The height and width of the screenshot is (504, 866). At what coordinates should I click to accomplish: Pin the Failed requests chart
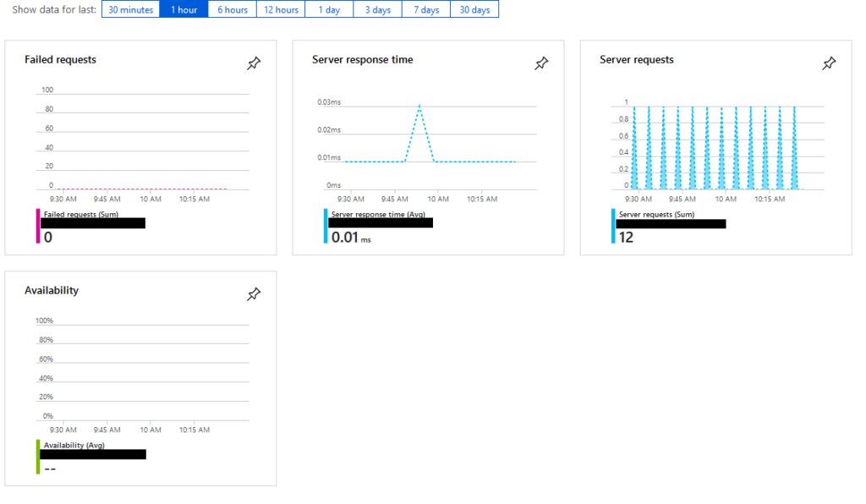tap(254, 63)
